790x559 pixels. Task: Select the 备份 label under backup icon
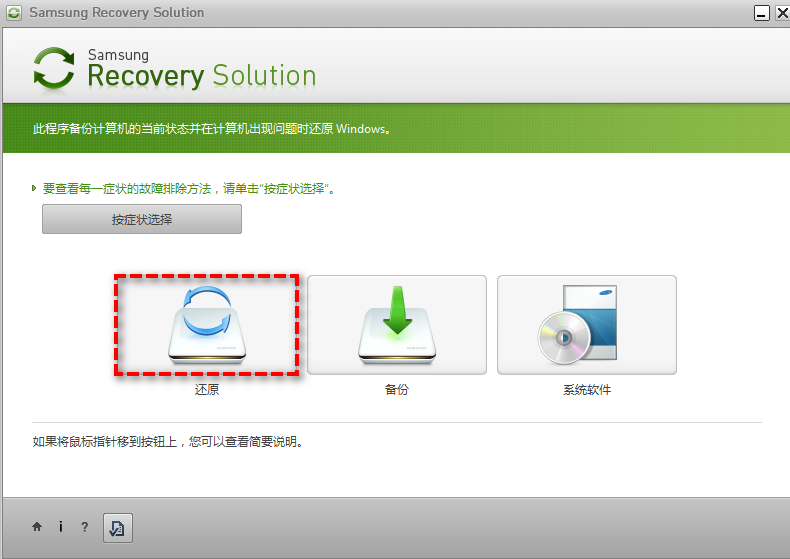click(397, 389)
